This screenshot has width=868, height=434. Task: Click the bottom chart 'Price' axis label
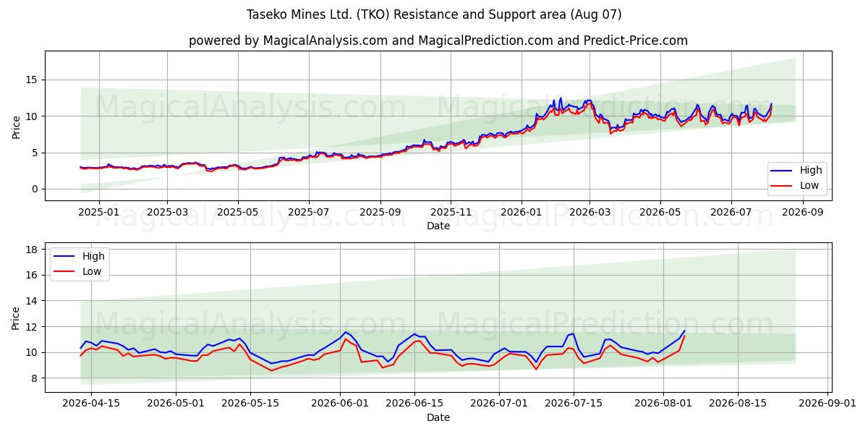tap(17, 318)
